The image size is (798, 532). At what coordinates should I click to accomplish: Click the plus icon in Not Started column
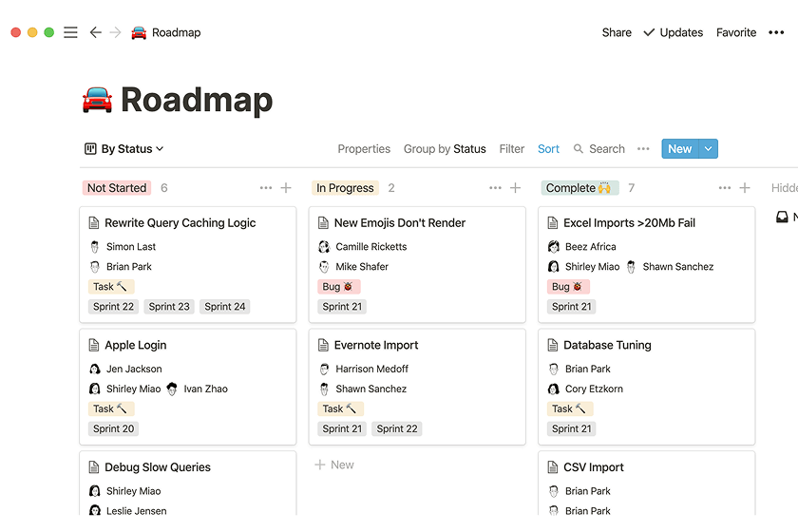pyautogui.click(x=286, y=188)
